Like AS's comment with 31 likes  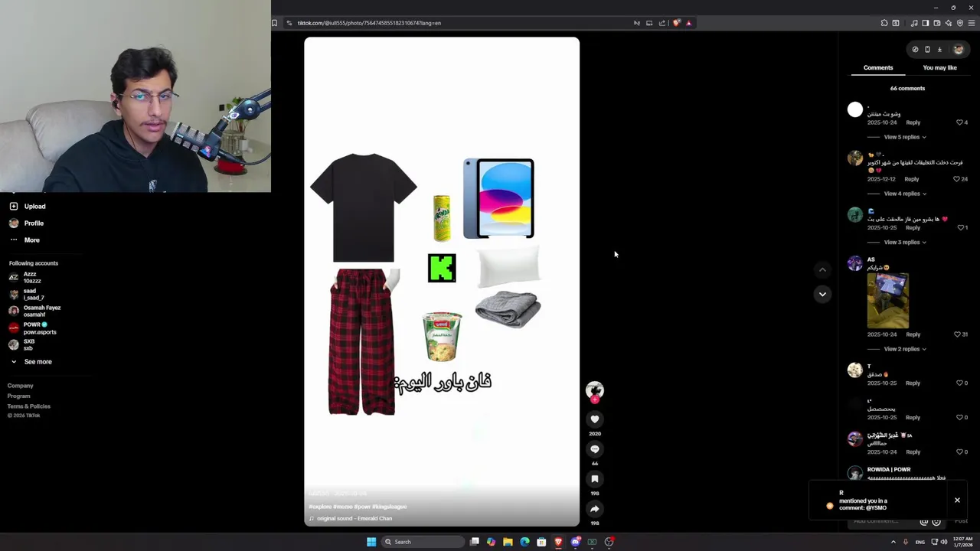click(957, 334)
